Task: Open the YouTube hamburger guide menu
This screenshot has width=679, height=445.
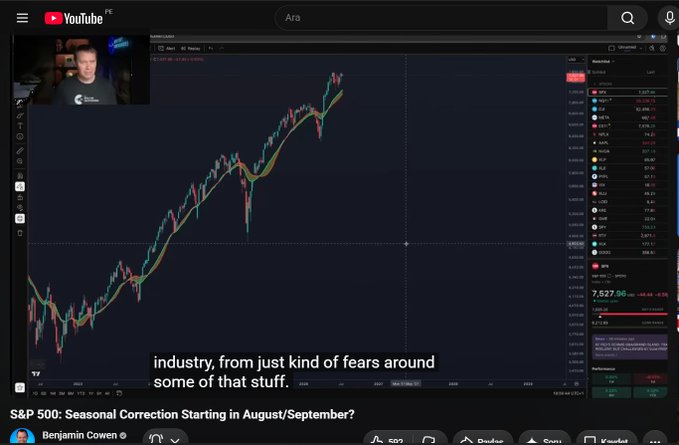Action: pyautogui.click(x=22, y=18)
